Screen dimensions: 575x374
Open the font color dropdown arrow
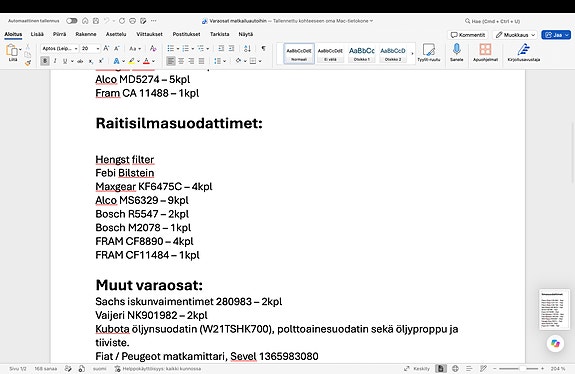coord(153,61)
